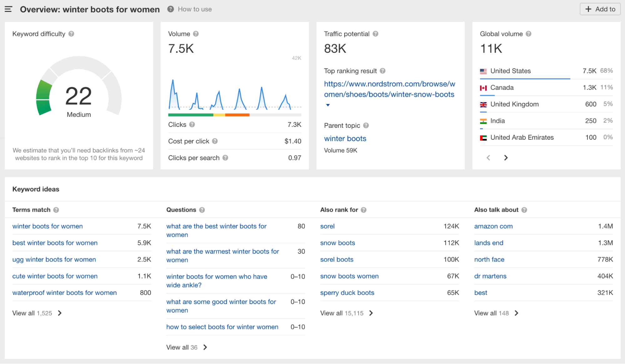Click the United Arab Emirates flag icon

click(x=483, y=137)
